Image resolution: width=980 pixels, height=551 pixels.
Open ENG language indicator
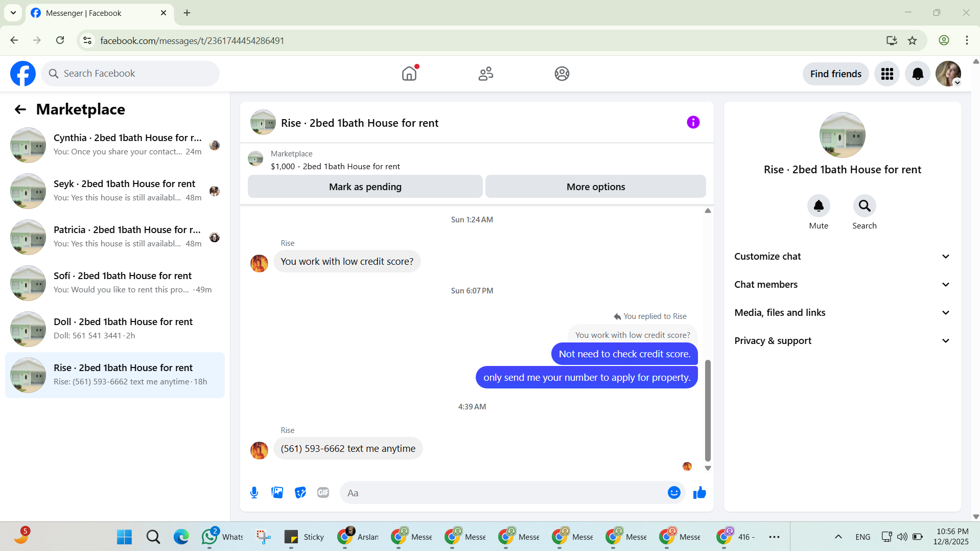tap(862, 537)
